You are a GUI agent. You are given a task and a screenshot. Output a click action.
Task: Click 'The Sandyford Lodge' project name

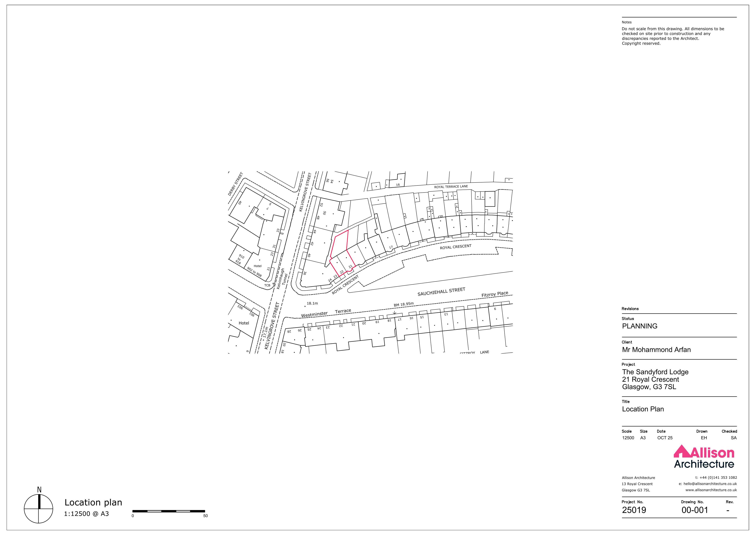(x=655, y=372)
